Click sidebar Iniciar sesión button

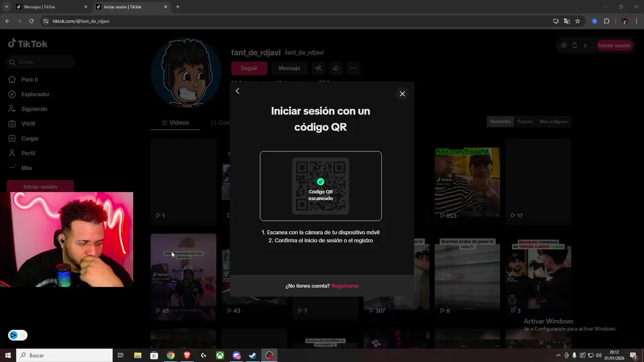(40, 187)
